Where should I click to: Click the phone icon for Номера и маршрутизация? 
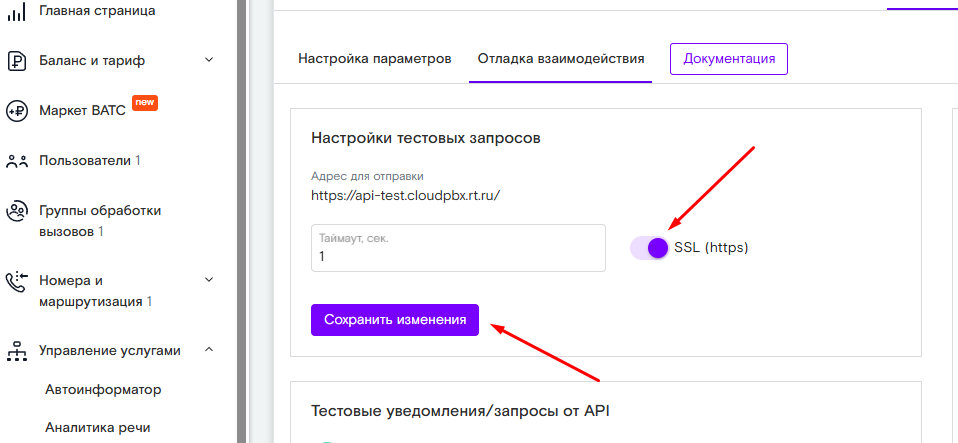[x=16, y=281]
